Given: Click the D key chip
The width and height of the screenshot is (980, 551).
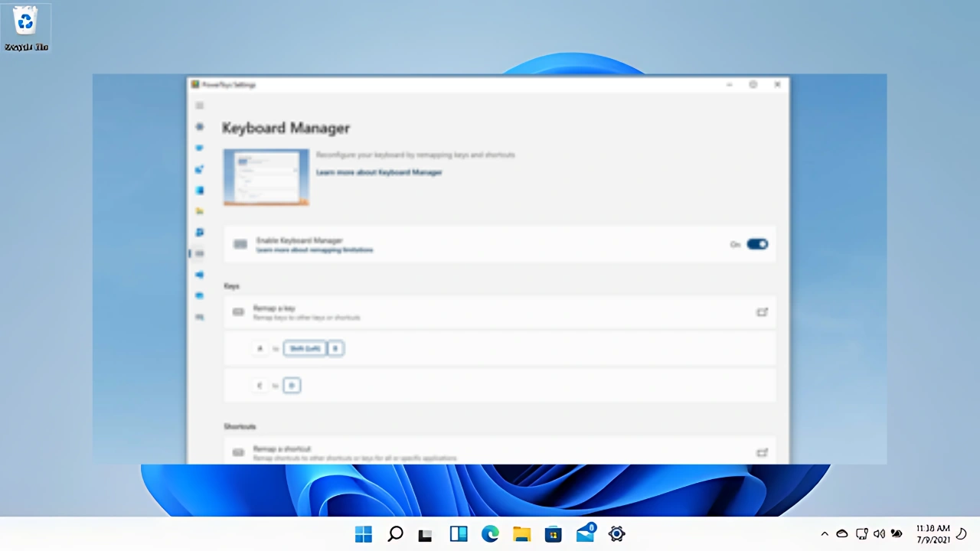Looking at the screenshot, I should (292, 385).
